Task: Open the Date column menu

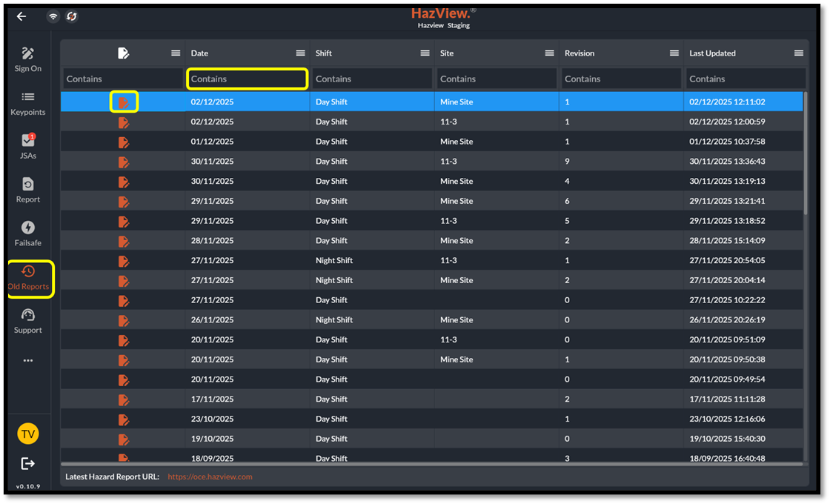Action: tap(300, 53)
